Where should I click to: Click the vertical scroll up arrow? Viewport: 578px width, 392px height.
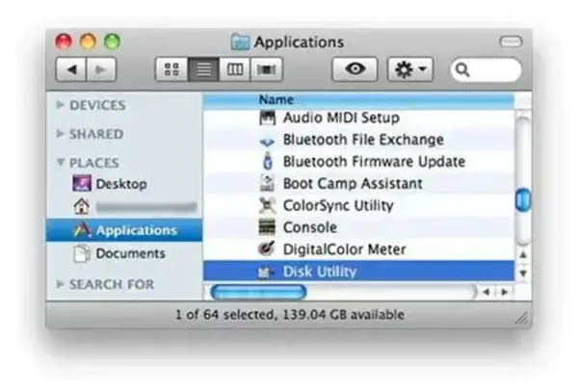(x=523, y=255)
